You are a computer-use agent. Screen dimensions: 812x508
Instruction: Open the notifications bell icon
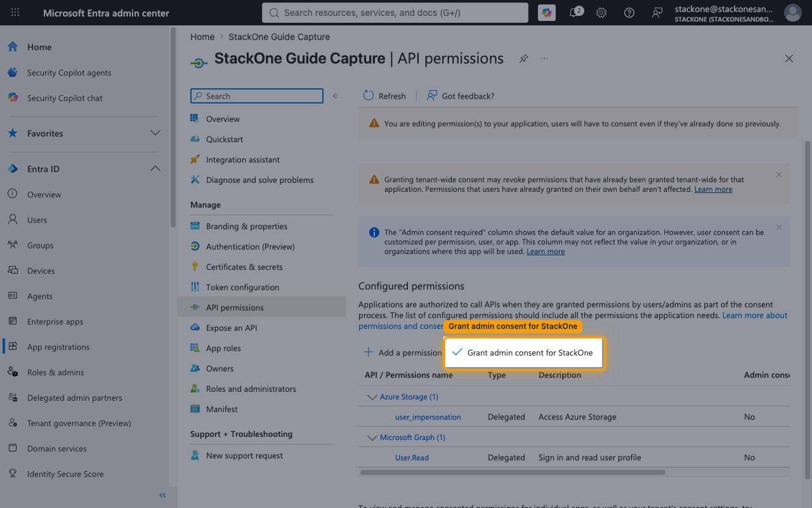point(575,13)
